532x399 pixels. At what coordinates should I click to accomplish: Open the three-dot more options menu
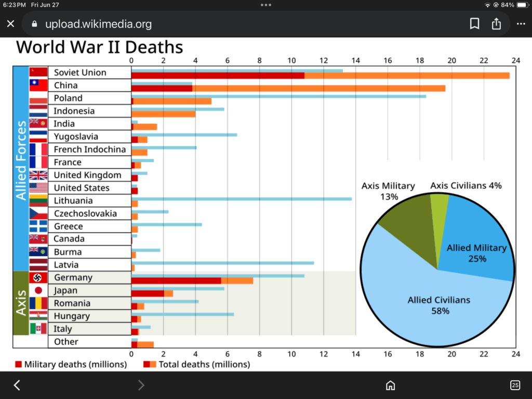521,24
